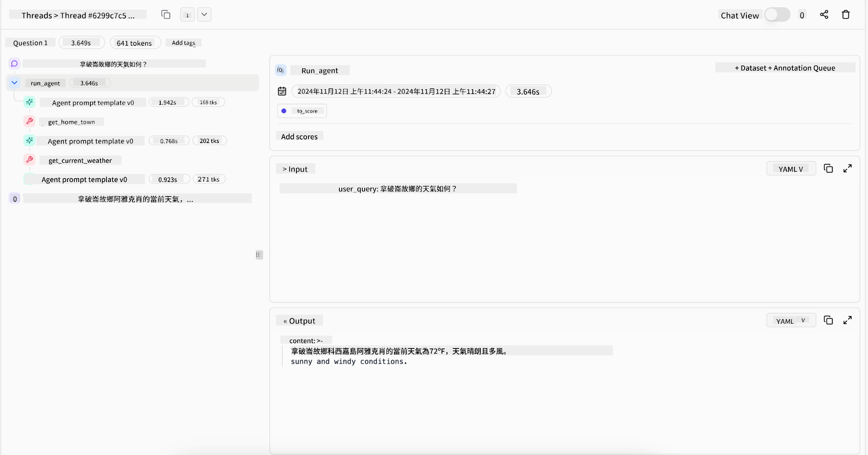Viewport: 868px width, 455px height.
Task: Select Agent prompt template v0 with 1.942s
Action: [93, 102]
